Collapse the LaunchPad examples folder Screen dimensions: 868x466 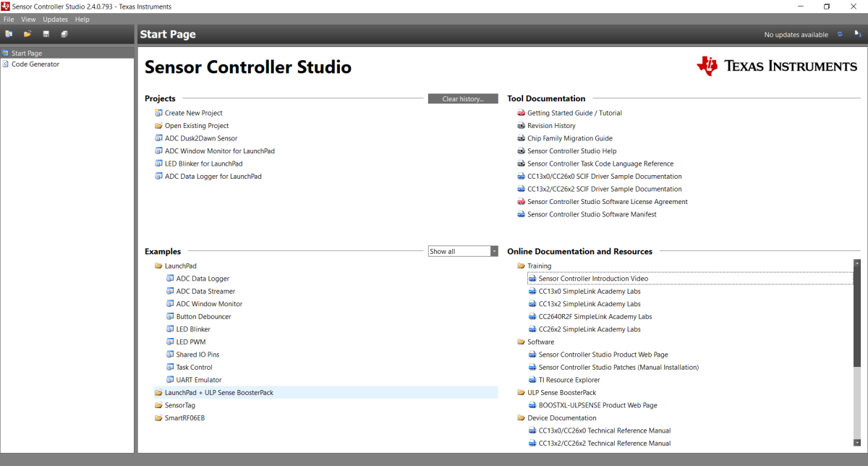[158, 266]
